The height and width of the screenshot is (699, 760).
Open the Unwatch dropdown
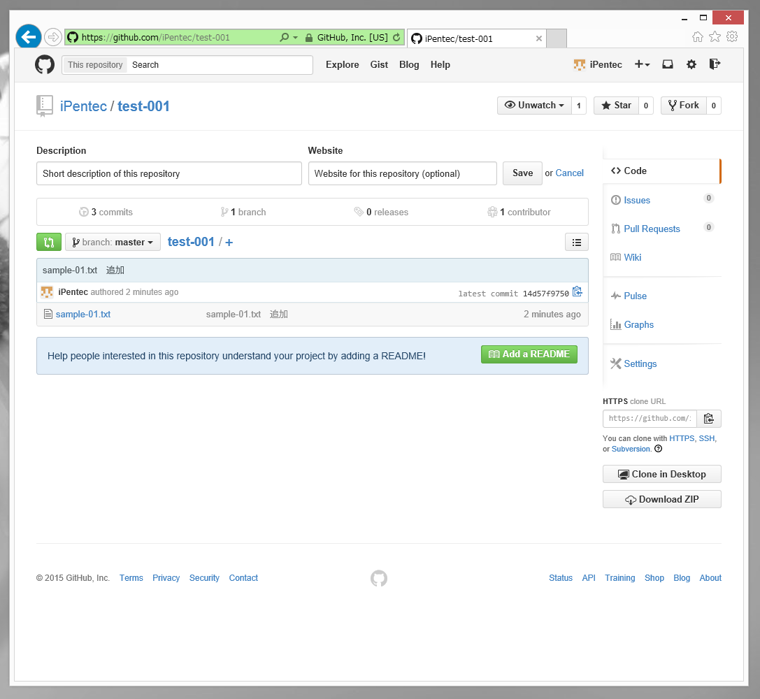(x=534, y=105)
